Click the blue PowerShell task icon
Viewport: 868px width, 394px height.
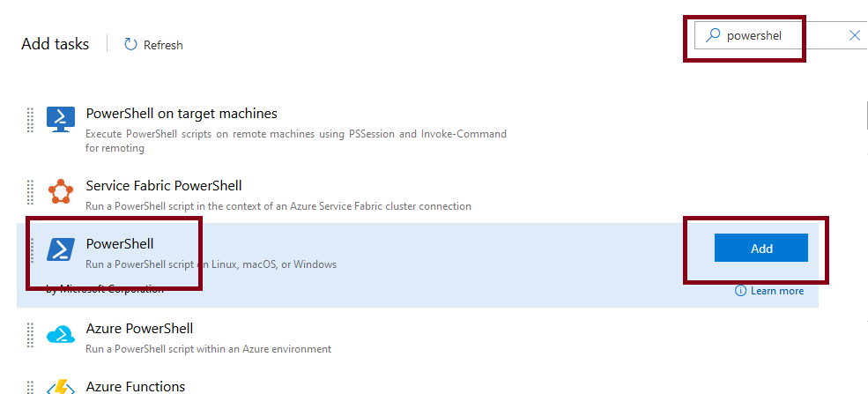point(61,250)
